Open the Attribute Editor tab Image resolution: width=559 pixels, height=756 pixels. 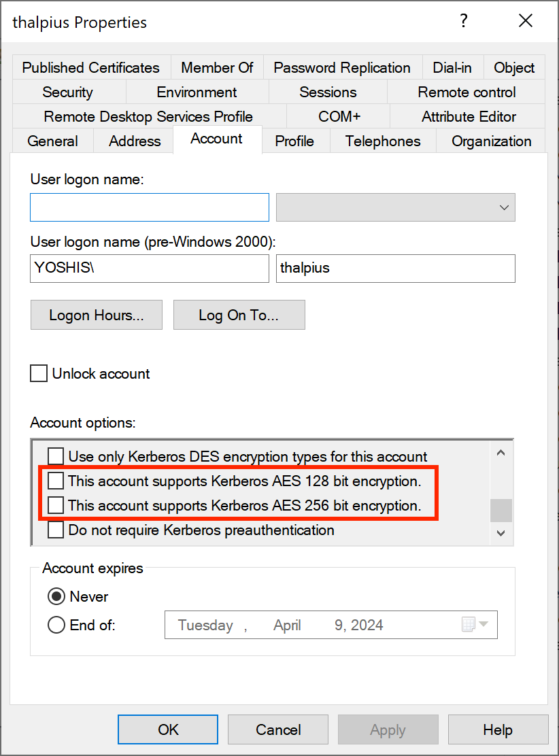469,117
